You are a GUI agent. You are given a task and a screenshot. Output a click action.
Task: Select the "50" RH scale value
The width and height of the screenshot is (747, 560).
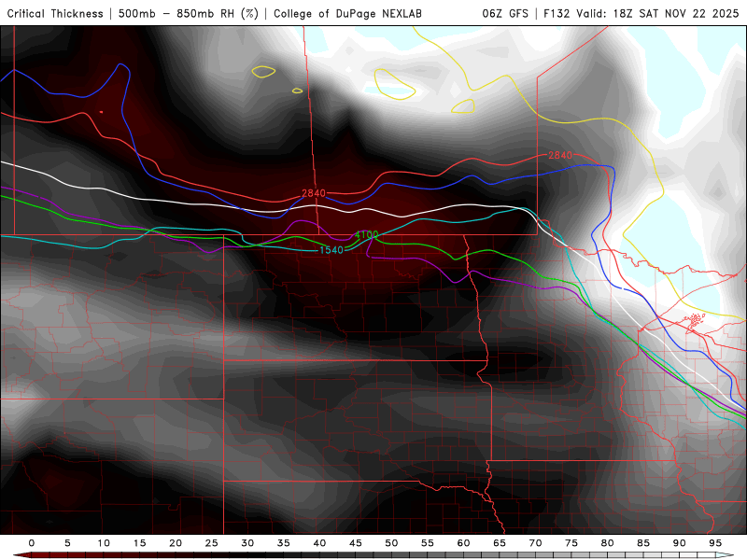(391, 543)
